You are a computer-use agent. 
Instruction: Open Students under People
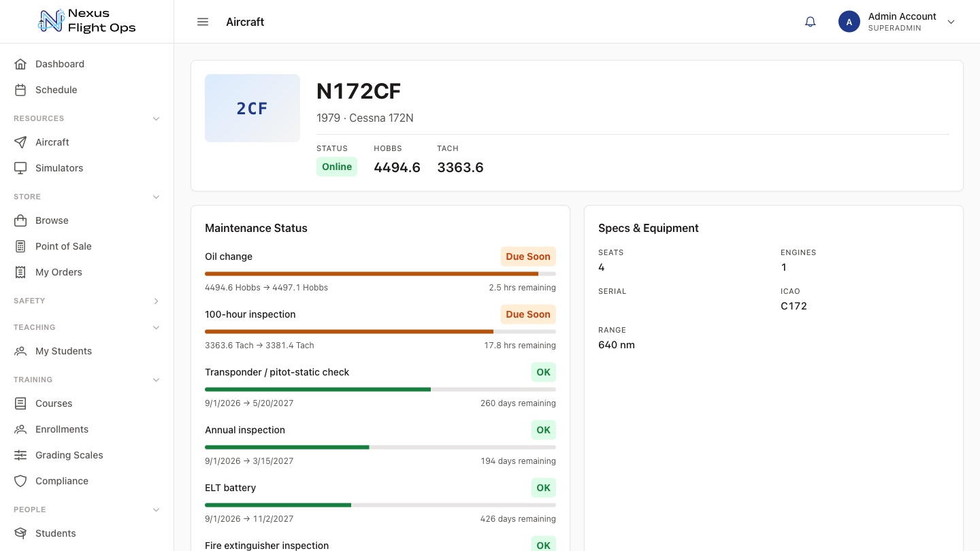click(87, 533)
